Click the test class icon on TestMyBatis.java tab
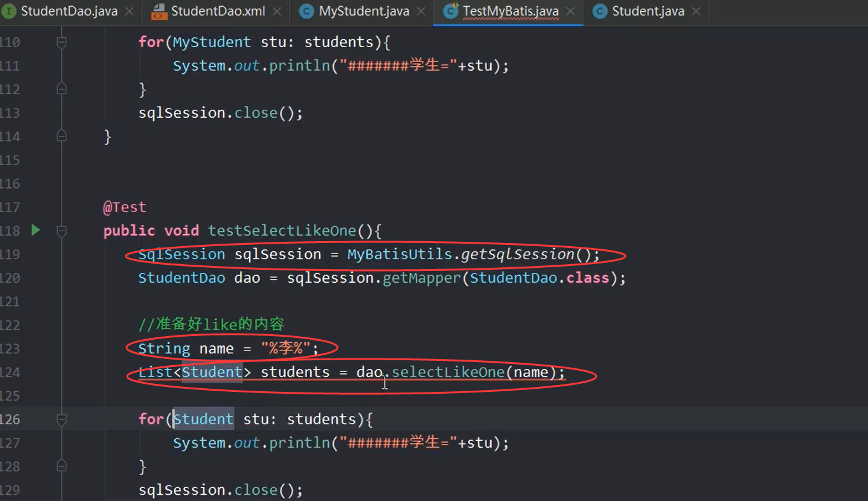This screenshot has height=501, width=868. (450, 11)
